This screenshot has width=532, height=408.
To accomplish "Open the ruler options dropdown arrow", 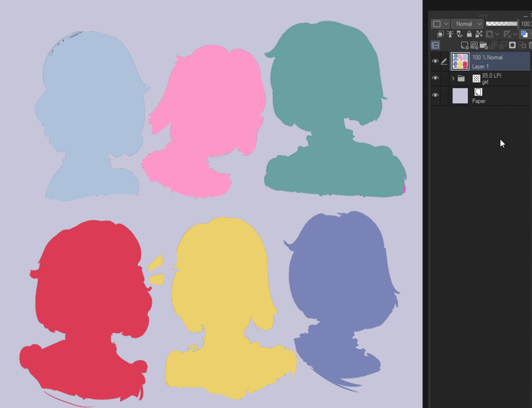I will [515, 34].
